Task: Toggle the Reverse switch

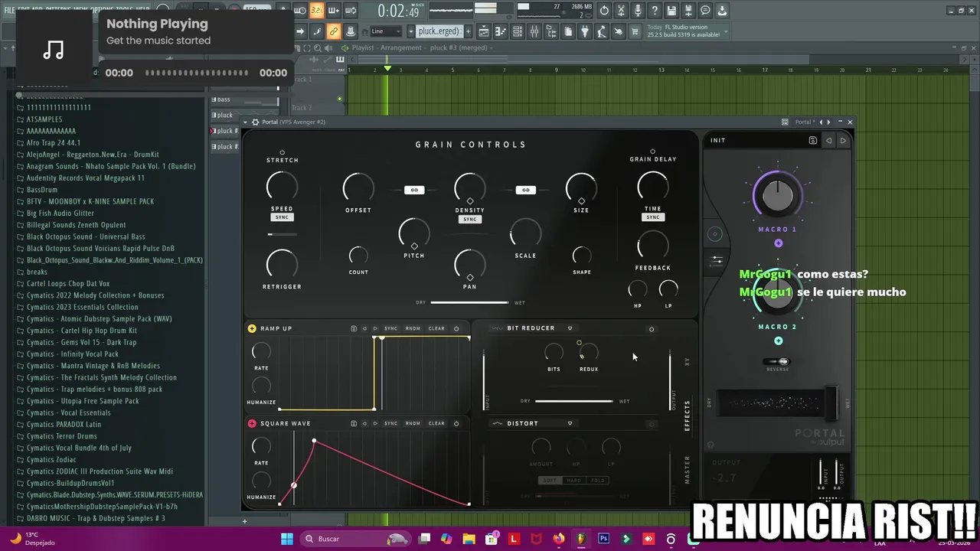Action: point(778,361)
